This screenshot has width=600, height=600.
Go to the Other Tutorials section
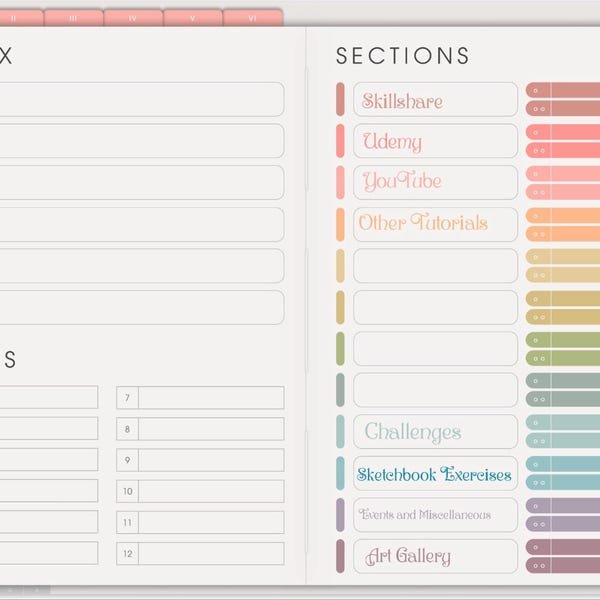(x=435, y=224)
